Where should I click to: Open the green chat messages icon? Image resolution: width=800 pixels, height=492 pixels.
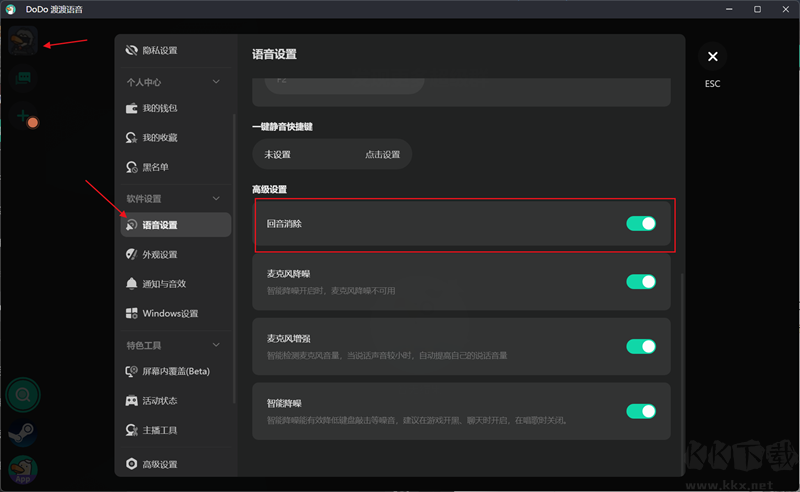[x=23, y=78]
